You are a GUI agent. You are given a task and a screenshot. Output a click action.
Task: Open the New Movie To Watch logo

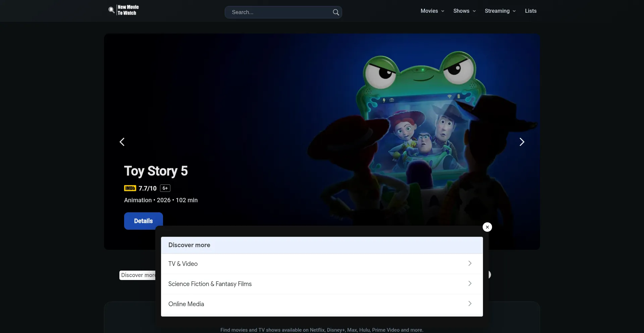click(123, 10)
